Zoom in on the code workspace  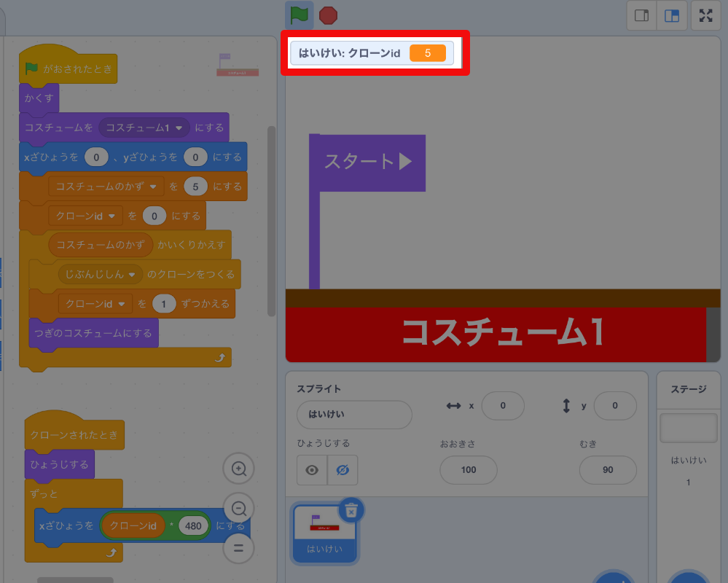coord(238,469)
